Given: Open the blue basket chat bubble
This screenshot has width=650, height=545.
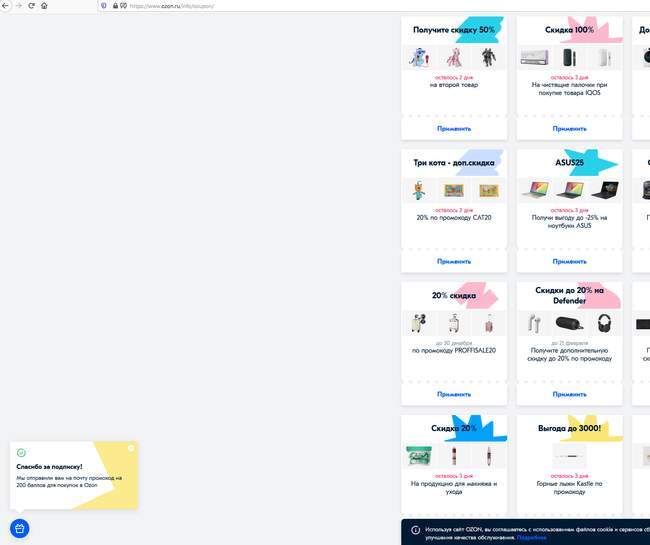Looking at the screenshot, I should 19,528.
